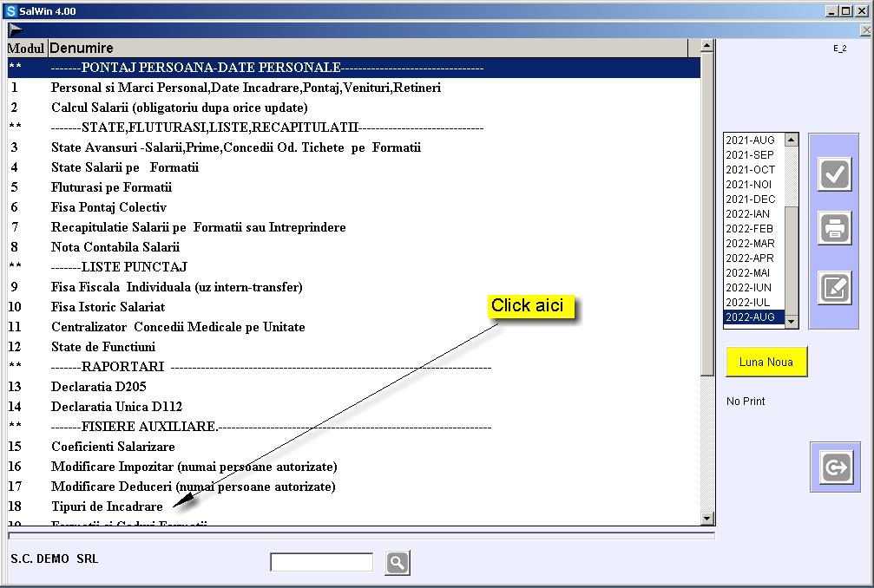Click the Denumire column header

(82, 48)
